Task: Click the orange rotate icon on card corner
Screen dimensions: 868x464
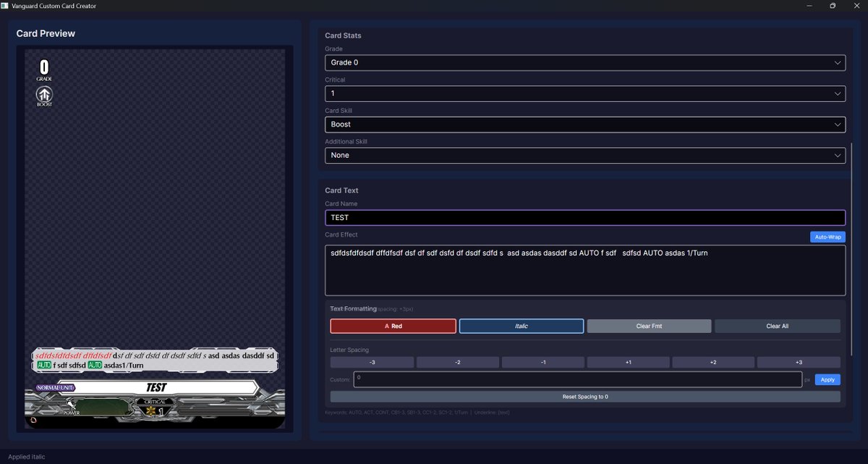Action: [34, 420]
